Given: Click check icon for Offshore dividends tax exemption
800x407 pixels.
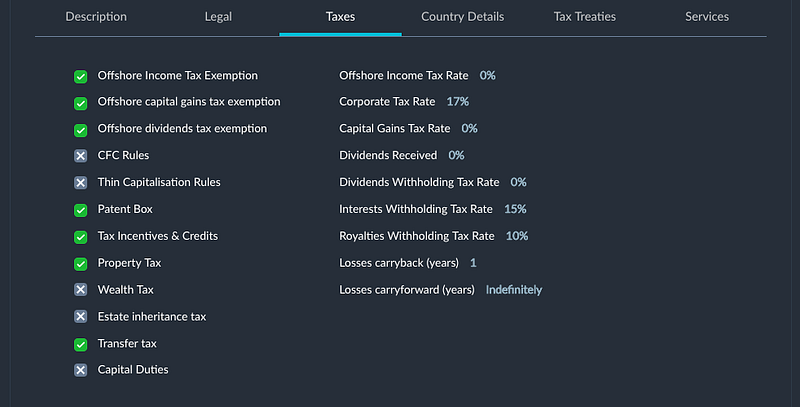Looking at the screenshot, I should (81, 130).
